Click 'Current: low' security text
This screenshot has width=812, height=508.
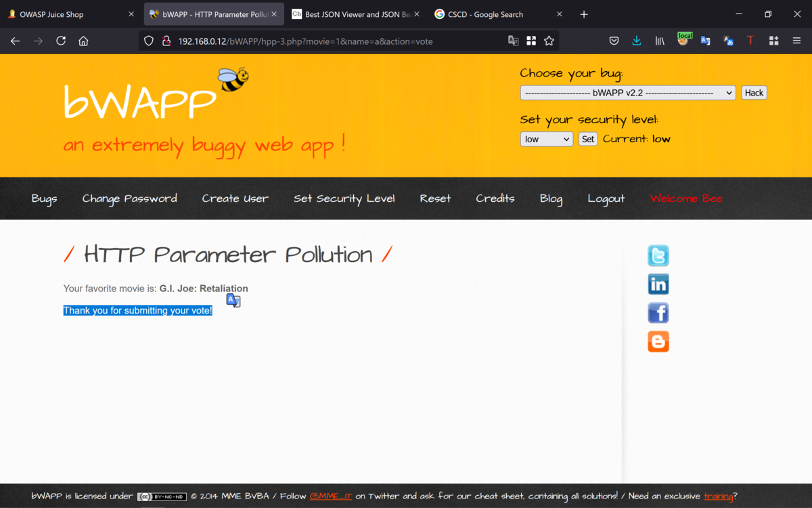pyautogui.click(x=637, y=139)
